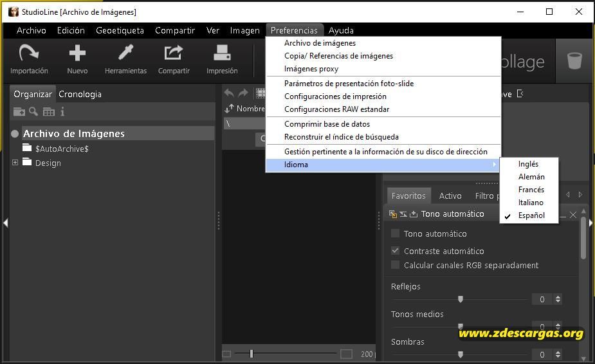Click the small thumbnail size icon
Image resolution: width=595 pixels, height=364 pixels.
click(226, 354)
